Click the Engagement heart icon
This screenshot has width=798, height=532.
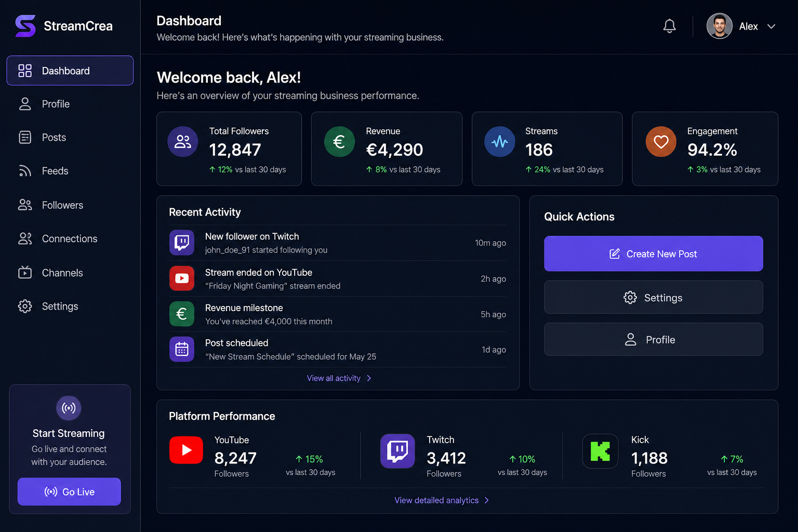(x=661, y=141)
